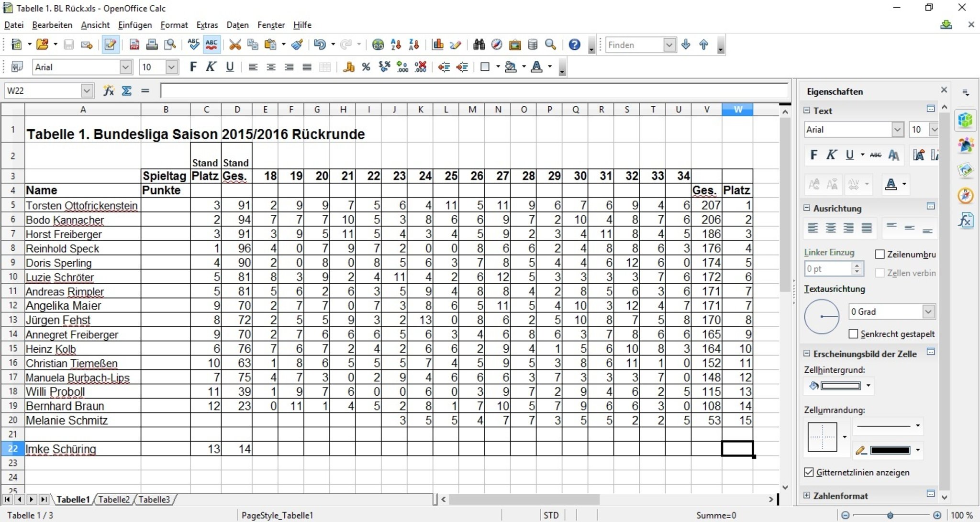
Task: Click the Print icon in the toolbar
Action: tap(152, 45)
